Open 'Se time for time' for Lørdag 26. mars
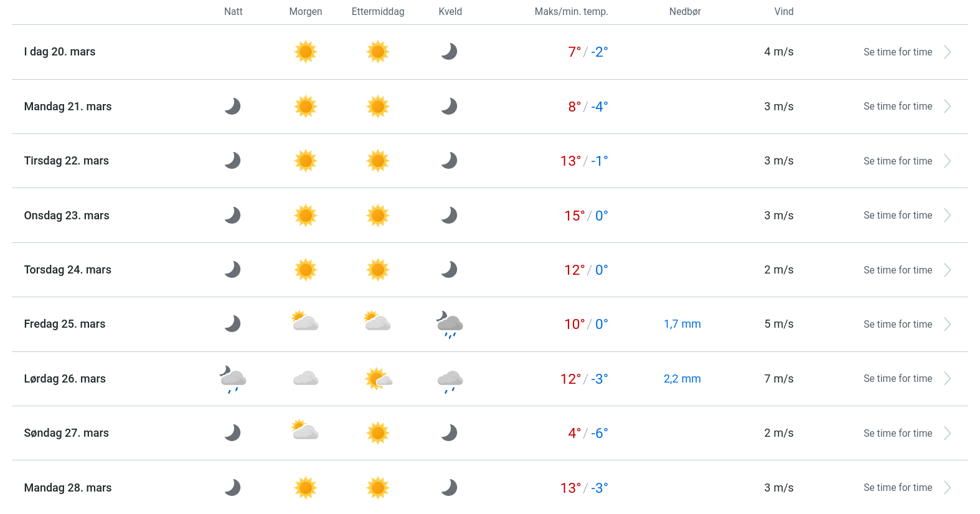Viewport: 980px width, 514px height. pyautogui.click(x=898, y=379)
